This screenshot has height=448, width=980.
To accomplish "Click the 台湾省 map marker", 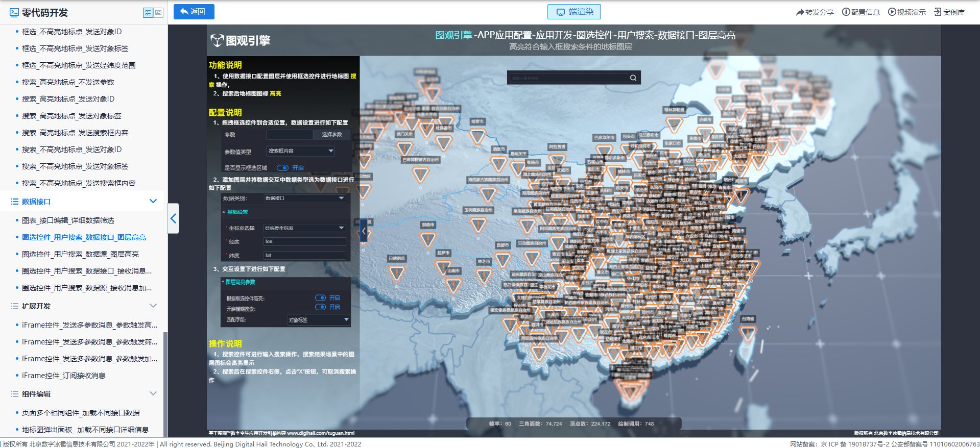I will [x=748, y=333].
